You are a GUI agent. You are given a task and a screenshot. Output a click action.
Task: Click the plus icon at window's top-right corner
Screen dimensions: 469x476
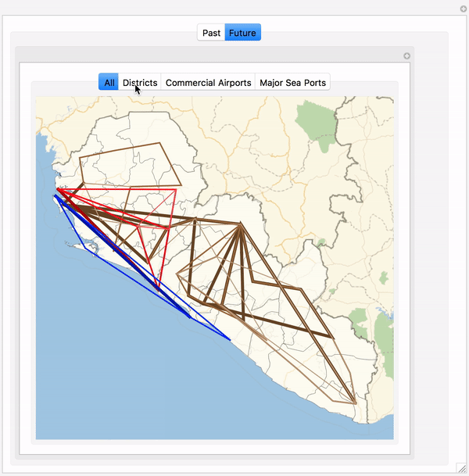point(463,8)
